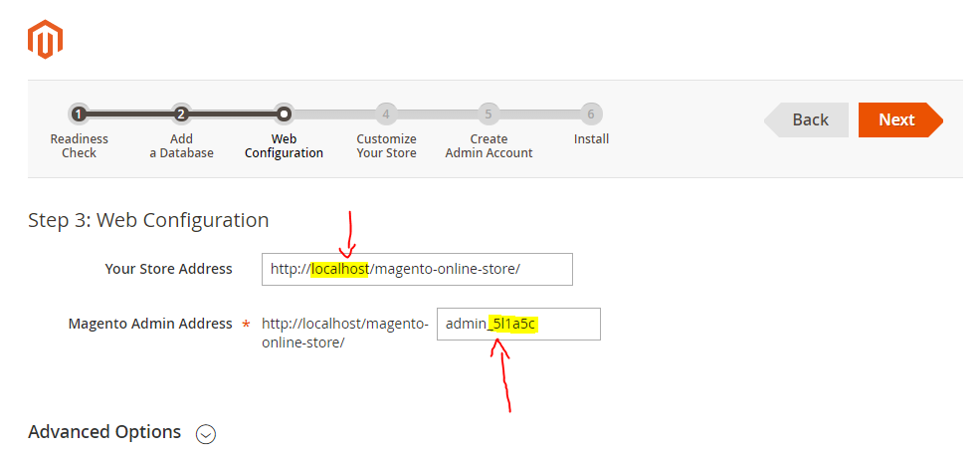
Task: Select the Add a Database step label
Action: coord(181,146)
